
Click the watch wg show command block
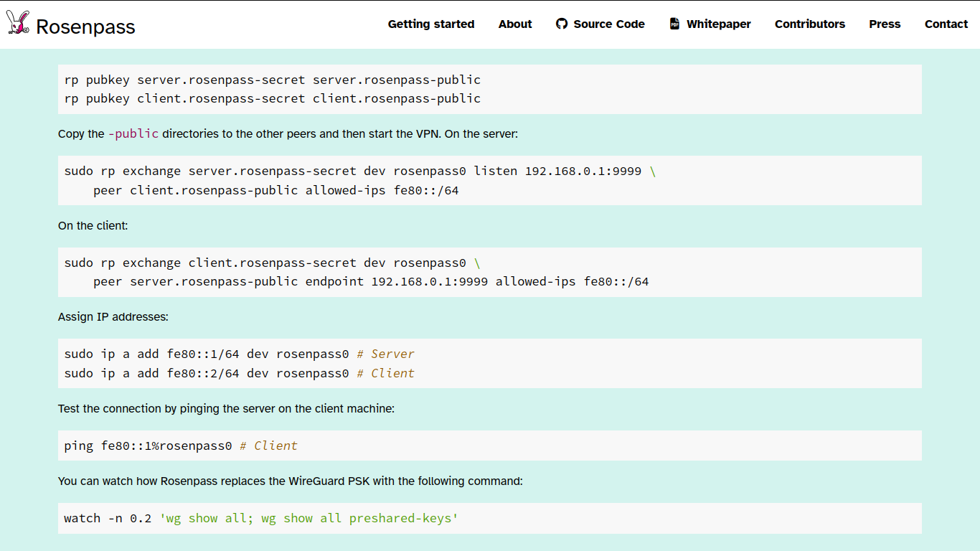tap(261, 518)
